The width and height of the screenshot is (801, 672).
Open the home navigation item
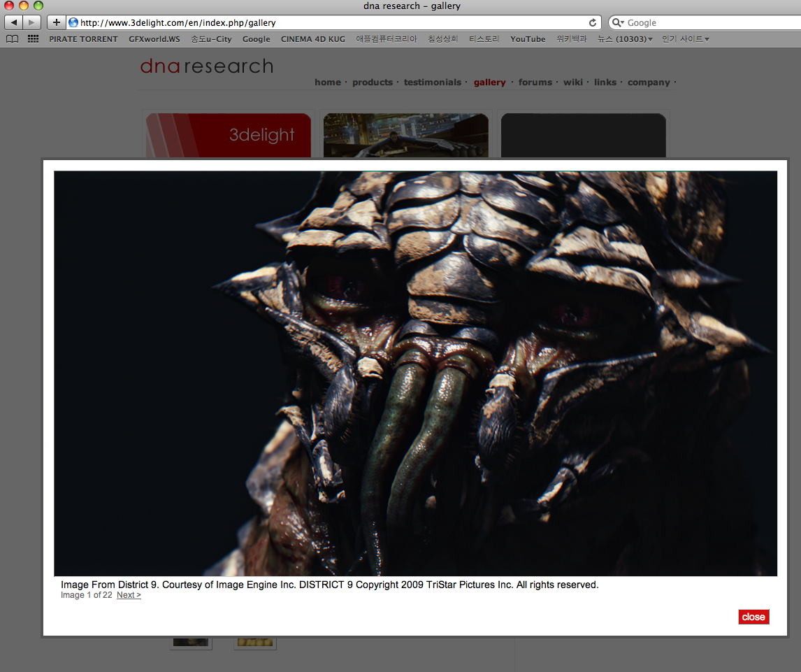coord(327,83)
